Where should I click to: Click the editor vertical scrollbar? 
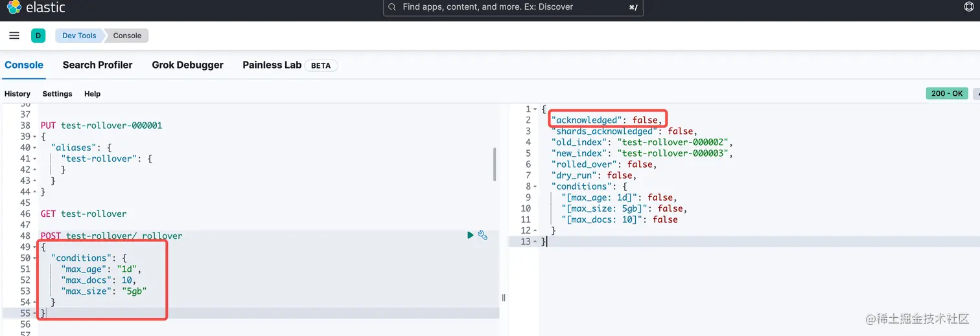click(495, 164)
